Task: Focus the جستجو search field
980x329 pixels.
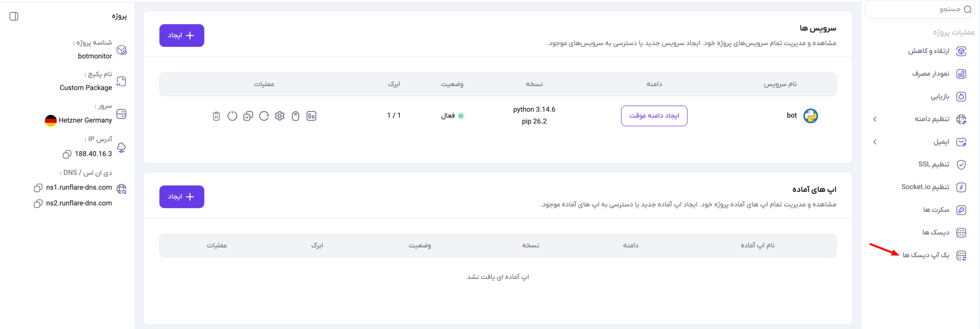Action: 920,9
